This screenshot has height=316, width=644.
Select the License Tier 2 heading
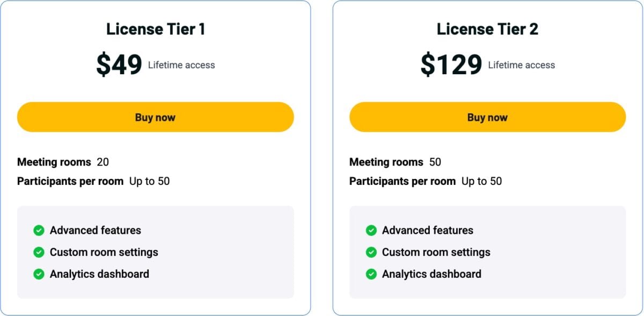click(487, 29)
